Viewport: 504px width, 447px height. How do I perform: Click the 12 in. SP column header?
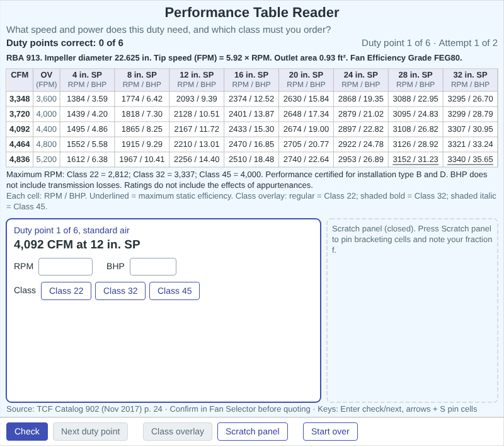pos(197,79)
